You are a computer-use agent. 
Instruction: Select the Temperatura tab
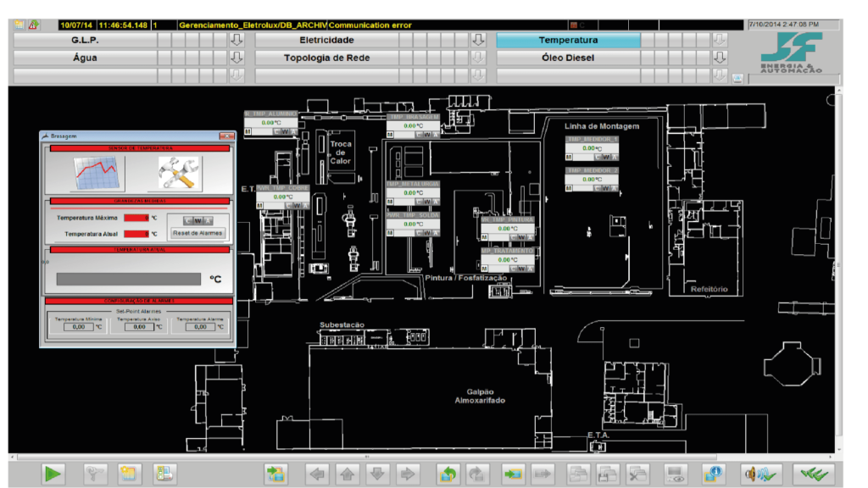click(x=569, y=40)
